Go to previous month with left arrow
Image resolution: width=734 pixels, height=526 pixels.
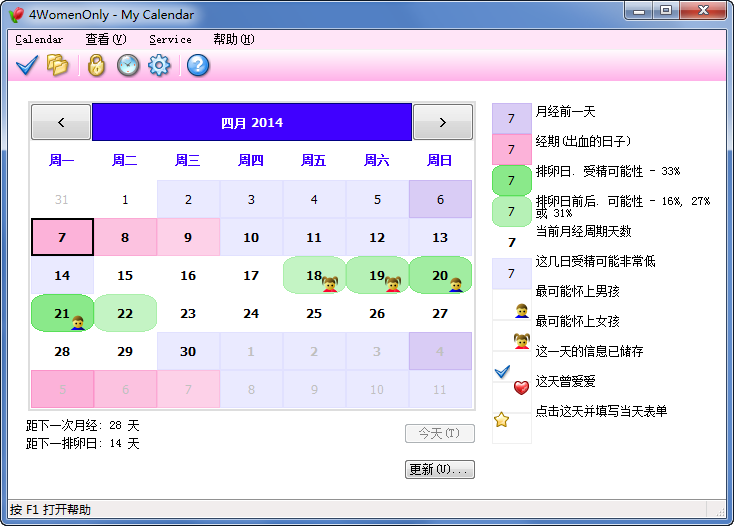coord(61,122)
